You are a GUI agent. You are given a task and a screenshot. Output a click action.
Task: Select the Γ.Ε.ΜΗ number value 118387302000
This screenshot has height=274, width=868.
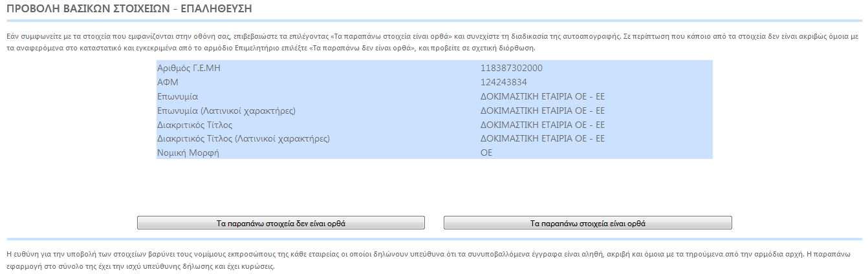tap(512, 68)
